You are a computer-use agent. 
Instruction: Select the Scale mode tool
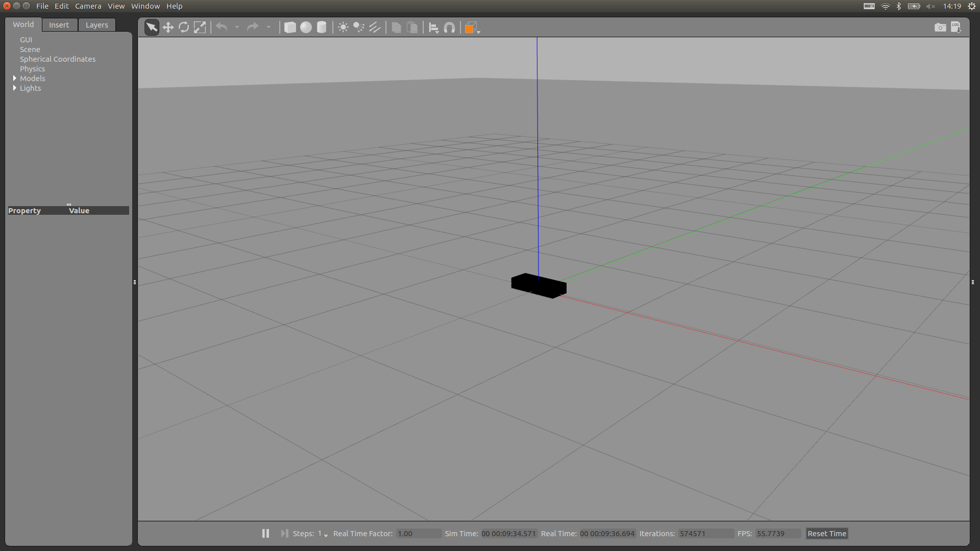[200, 27]
